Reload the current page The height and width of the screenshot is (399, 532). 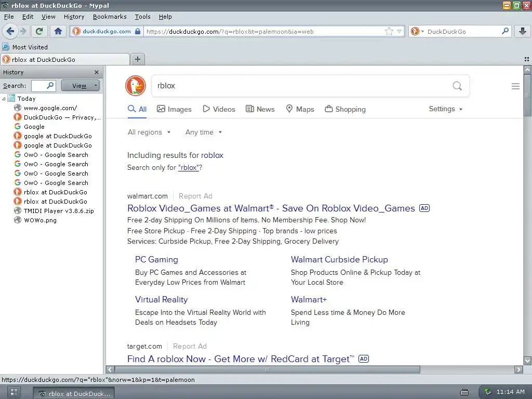click(39, 32)
